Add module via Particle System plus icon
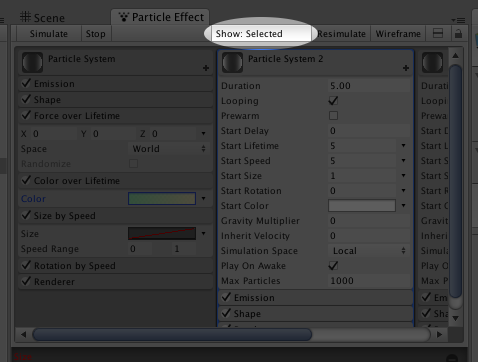 [x=206, y=68]
